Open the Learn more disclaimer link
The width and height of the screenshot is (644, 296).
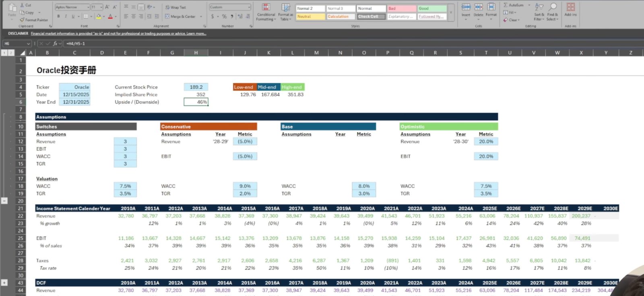(x=196, y=33)
